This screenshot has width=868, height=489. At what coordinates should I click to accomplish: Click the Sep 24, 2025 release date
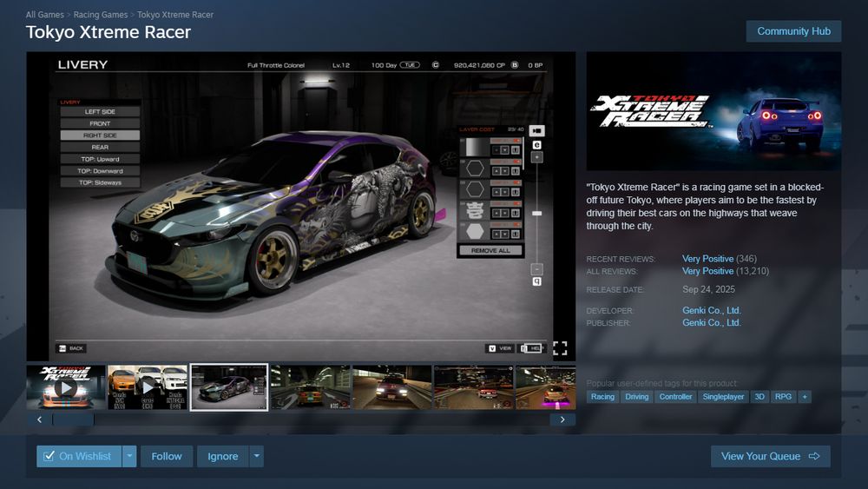[708, 289]
